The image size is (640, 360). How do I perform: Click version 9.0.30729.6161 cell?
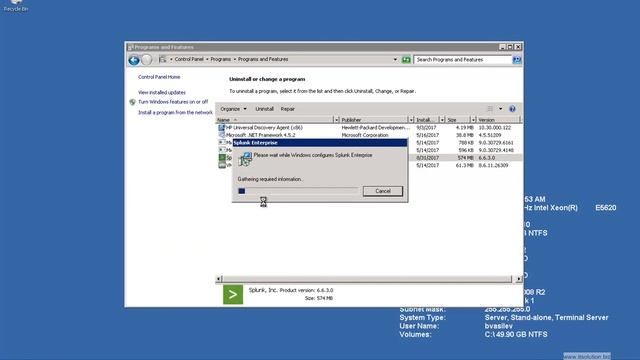pyautogui.click(x=496, y=142)
